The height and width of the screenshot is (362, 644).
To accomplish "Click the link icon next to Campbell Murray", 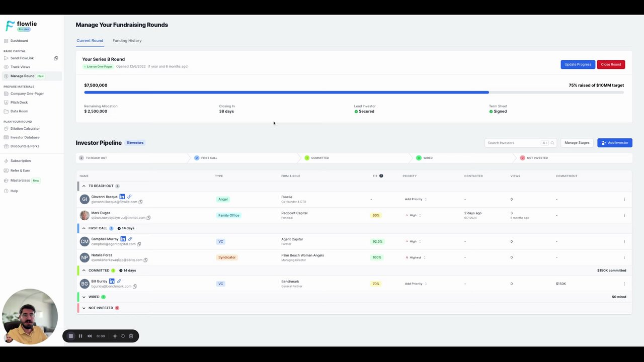I will click(x=130, y=239).
